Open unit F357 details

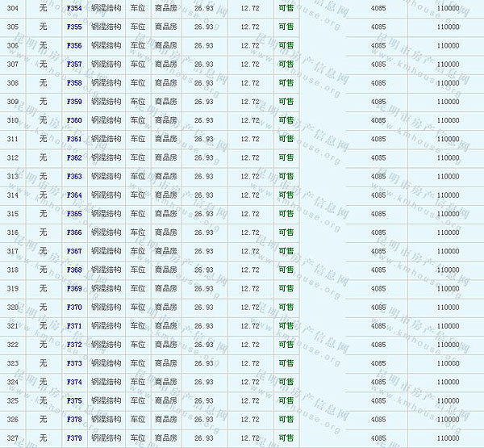tap(73, 64)
